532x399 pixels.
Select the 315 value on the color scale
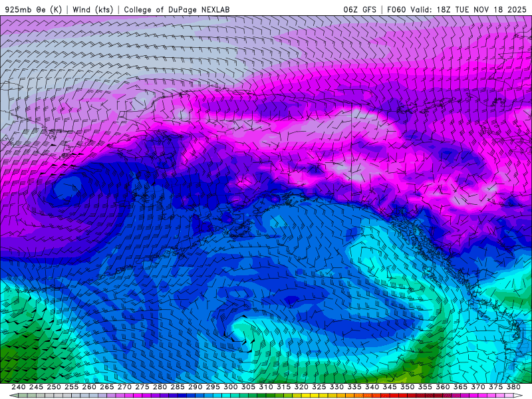coord(284,387)
